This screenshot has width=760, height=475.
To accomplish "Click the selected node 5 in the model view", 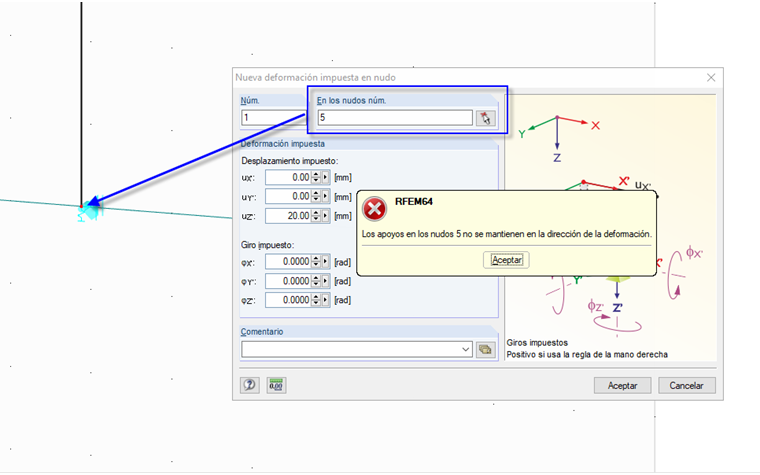I will (82, 206).
